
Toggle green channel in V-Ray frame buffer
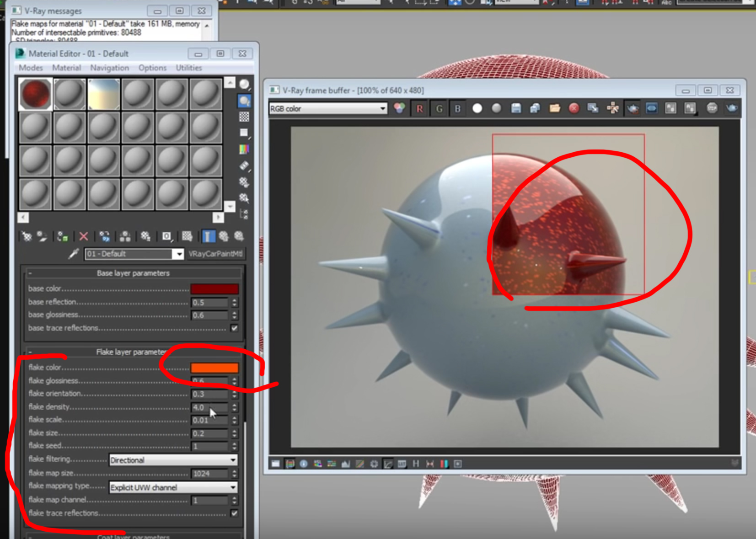[439, 109]
